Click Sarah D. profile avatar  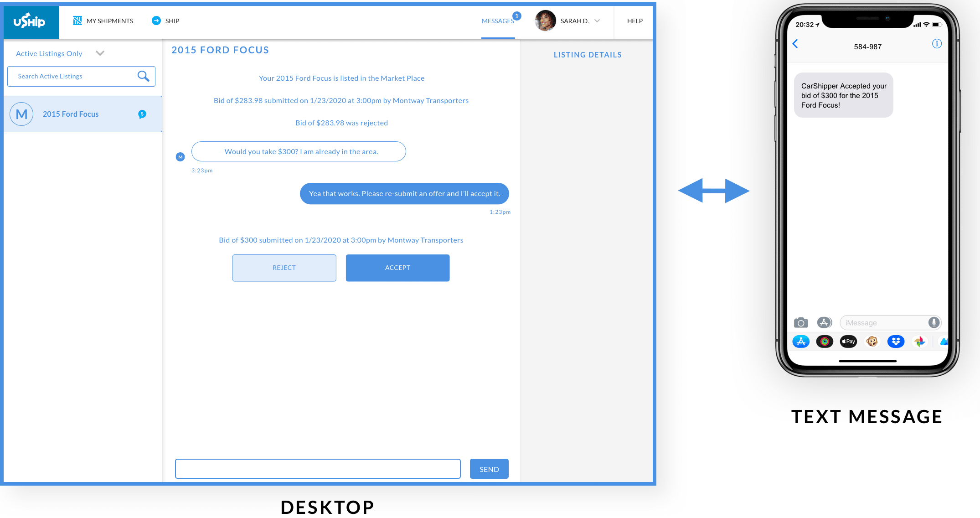pyautogui.click(x=545, y=21)
